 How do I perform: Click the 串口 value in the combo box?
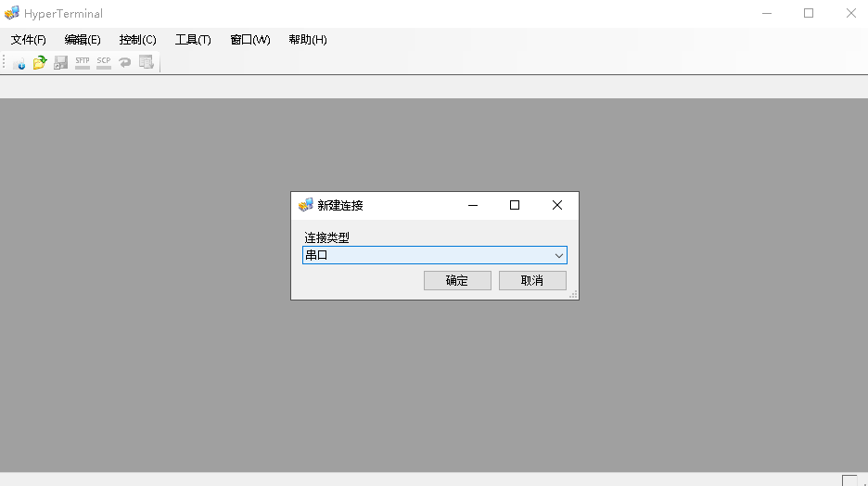pos(316,255)
